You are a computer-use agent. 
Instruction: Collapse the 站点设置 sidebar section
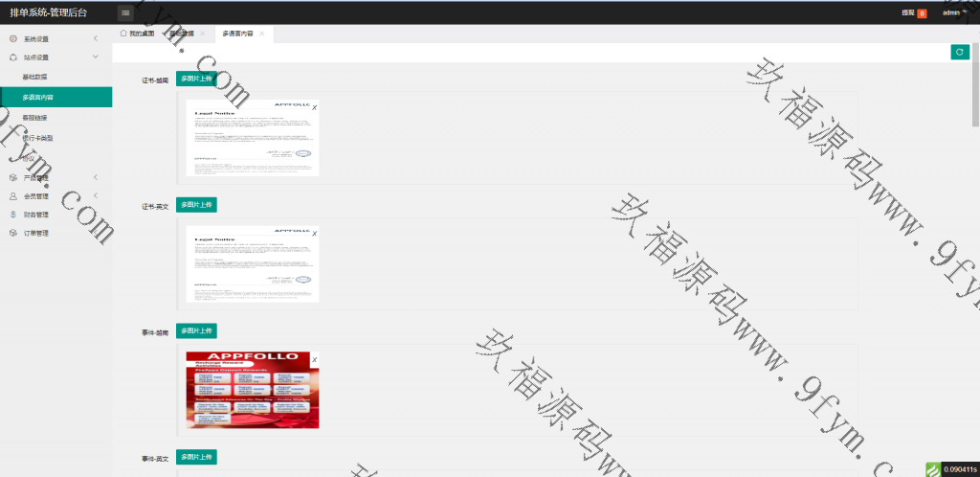pyautogui.click(x=96, y=57)
